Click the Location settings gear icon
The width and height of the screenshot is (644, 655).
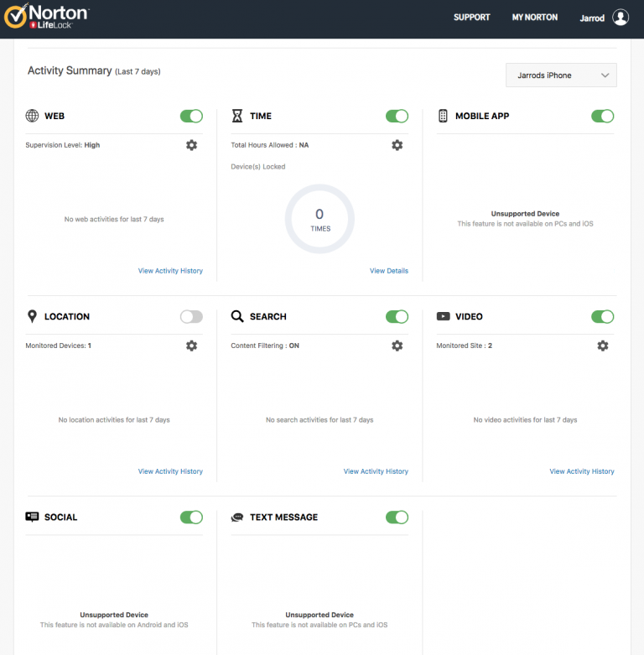tap(191, 346)
